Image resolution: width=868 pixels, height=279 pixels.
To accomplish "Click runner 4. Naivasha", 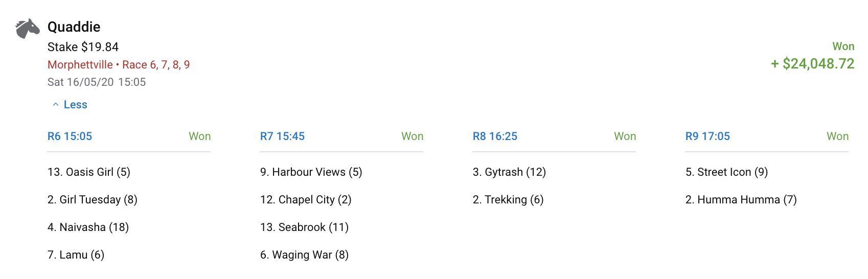I will (x=88, y=227).
